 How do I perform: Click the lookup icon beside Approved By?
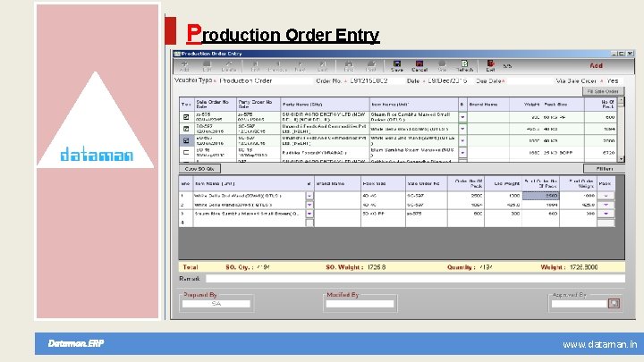point(614,303)
